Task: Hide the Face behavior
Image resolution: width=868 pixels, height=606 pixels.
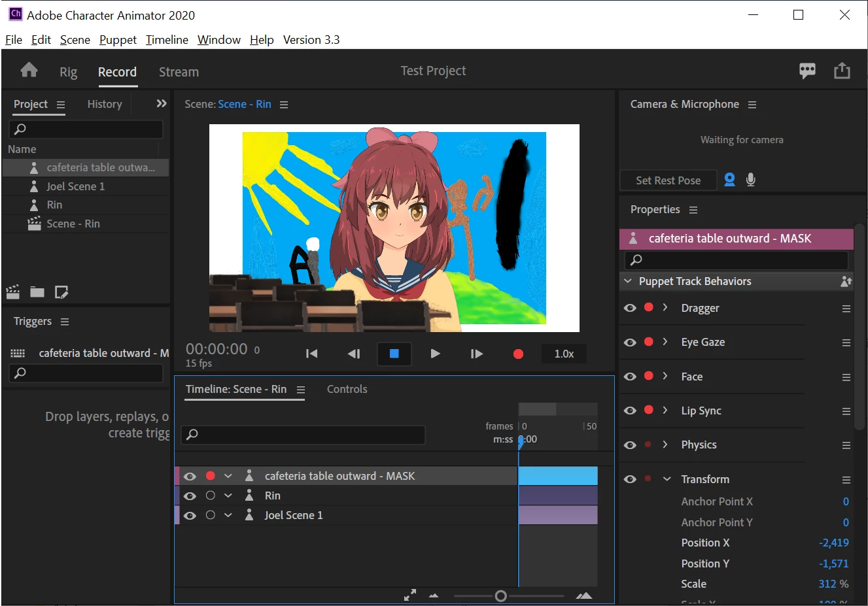Action: (630, 377)
